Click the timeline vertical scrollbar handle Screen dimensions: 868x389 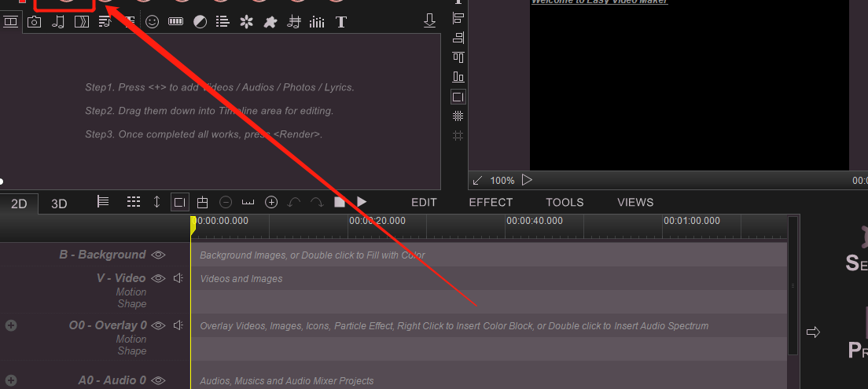[793, 285]
